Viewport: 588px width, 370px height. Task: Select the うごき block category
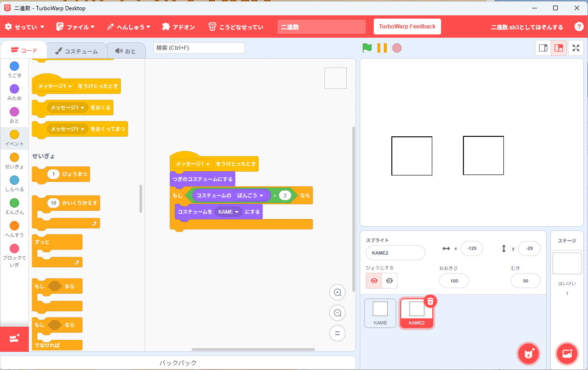click(x=14, y=70)
